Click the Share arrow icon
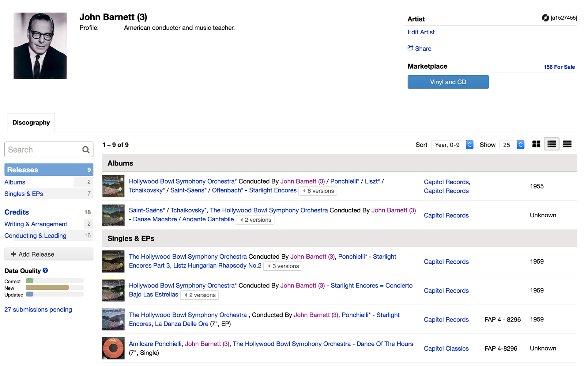 click(410, 48)
